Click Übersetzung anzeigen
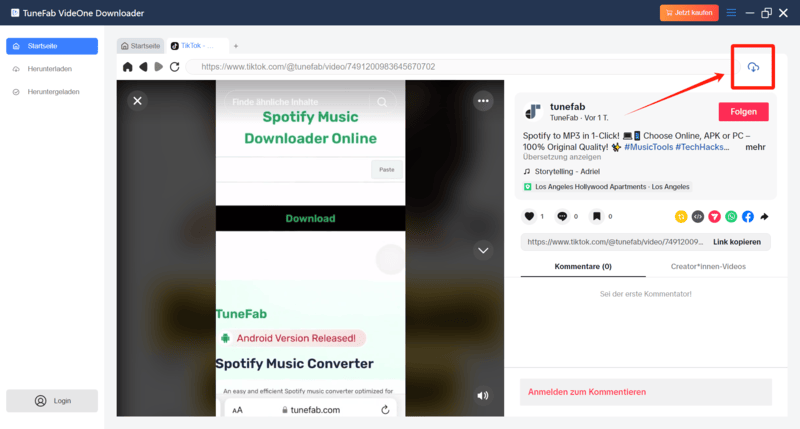This screenshot has height=429, width=800. [x=562, y=157]
